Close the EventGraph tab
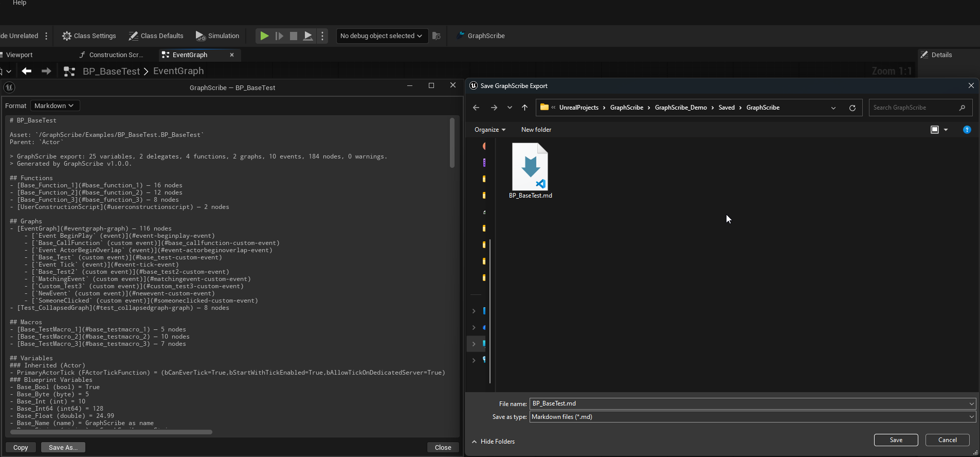 click(232, 55)
